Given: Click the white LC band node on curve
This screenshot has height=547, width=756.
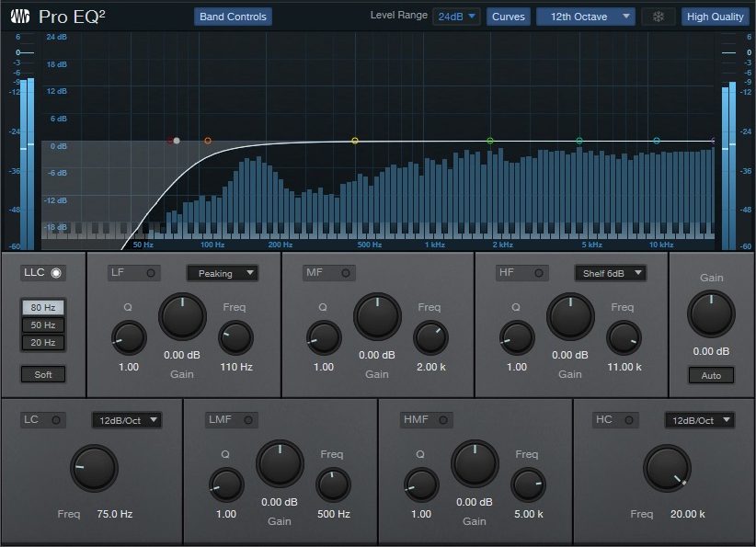Looking at the screenshot, I should (177, 142).
